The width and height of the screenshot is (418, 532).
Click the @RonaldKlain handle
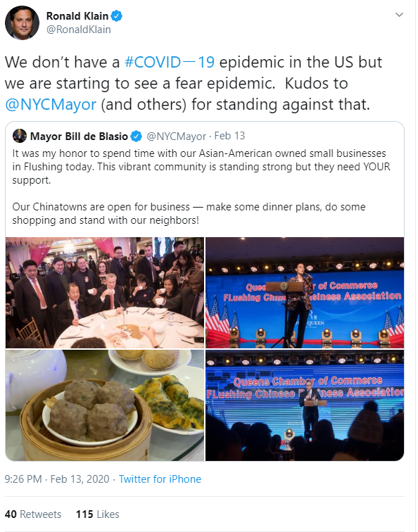79,30
